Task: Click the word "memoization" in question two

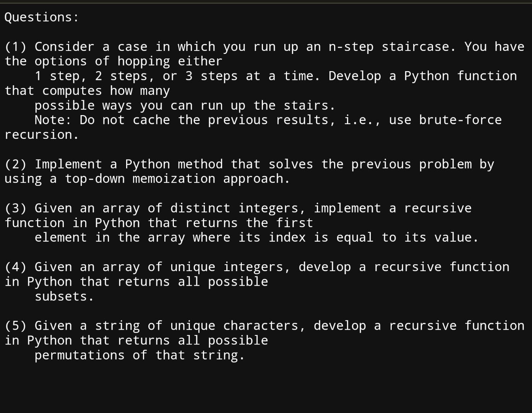Action: (174, 179)
